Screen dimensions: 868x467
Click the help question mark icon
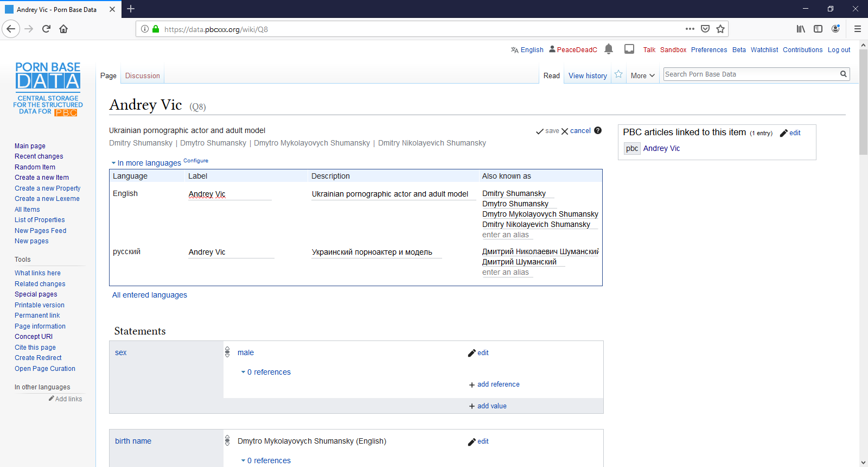[598, 130]
